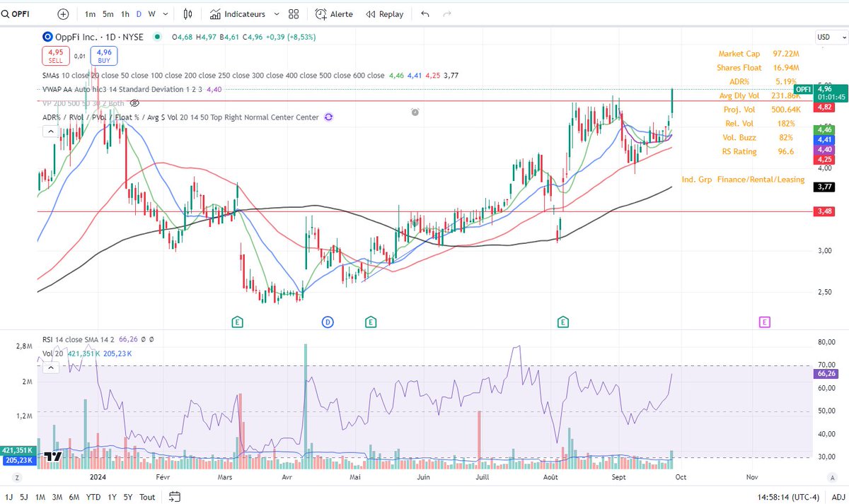
Task: Collapse the main chart indicator legend
Action: (x=52, y=131)
